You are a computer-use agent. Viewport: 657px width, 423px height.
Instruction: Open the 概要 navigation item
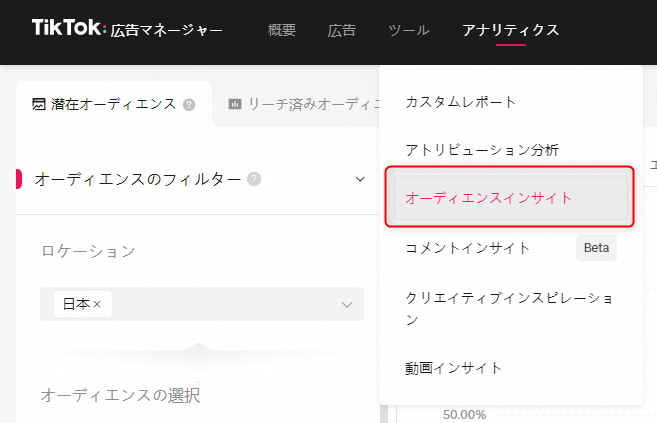282,30
